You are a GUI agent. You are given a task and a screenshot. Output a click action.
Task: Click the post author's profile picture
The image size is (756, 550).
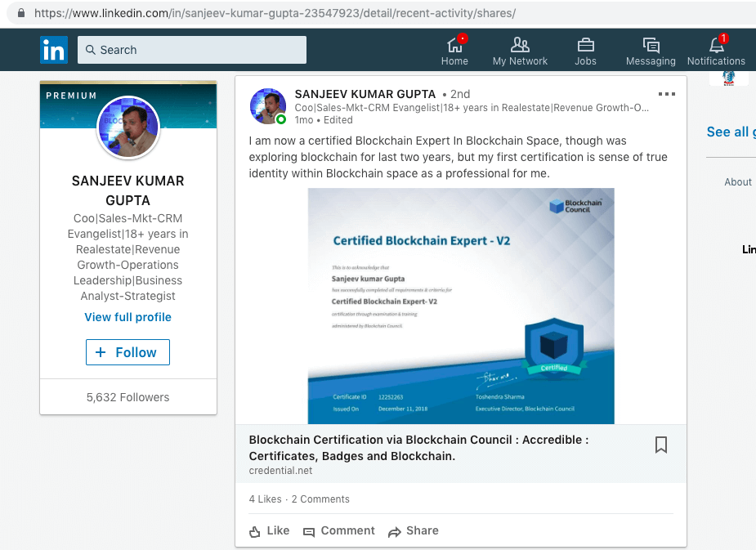click(268, 106)
